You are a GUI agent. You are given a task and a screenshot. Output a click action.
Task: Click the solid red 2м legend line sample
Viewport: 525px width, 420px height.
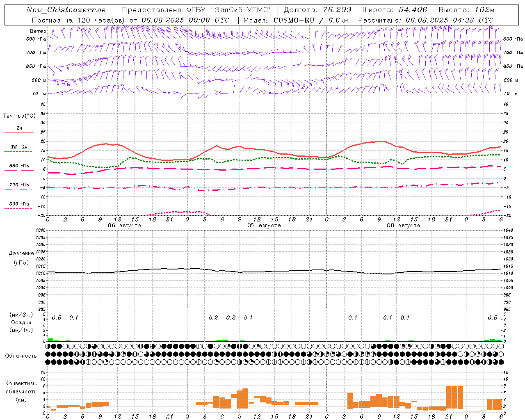(x=19, y=132)
